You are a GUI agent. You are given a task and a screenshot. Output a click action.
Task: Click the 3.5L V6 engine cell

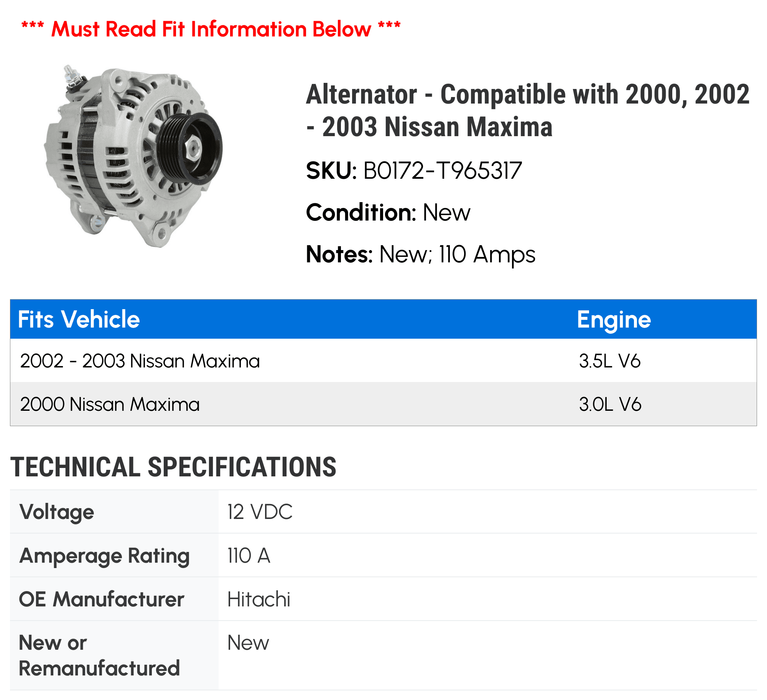click(x=610, y=361)
